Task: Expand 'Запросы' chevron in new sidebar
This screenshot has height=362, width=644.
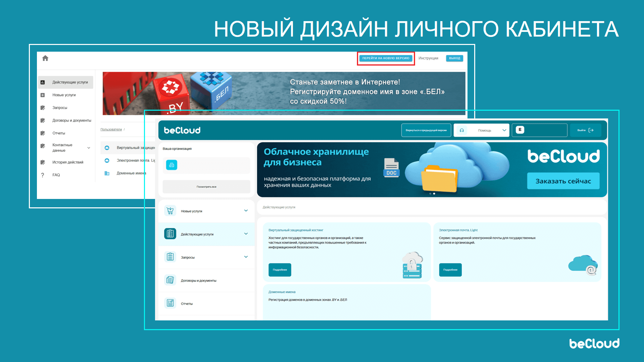Action: pyautogui.click(x=246, y=257)
